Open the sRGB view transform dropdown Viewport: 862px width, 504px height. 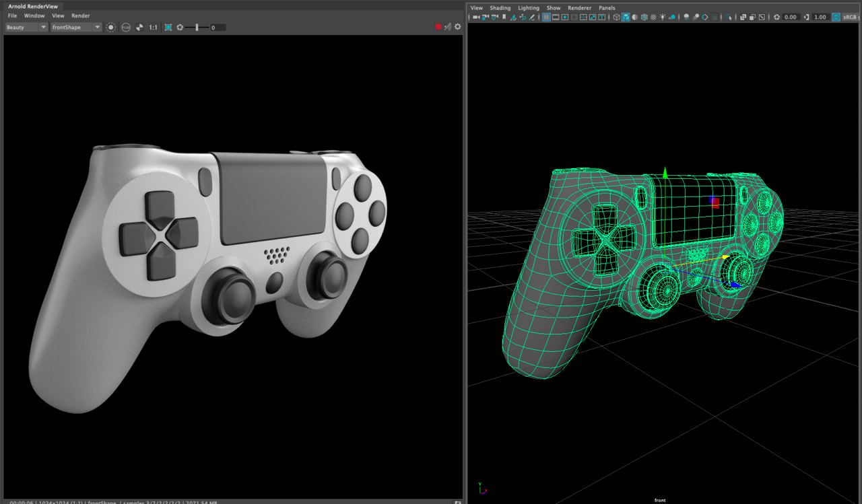tap(851, 17)
